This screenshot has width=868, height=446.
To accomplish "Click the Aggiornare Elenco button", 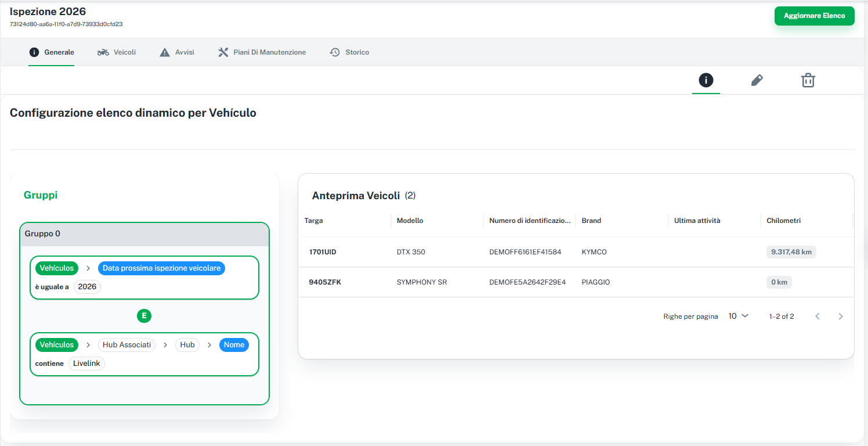I will pyautogui.click(x=814, y=16).
